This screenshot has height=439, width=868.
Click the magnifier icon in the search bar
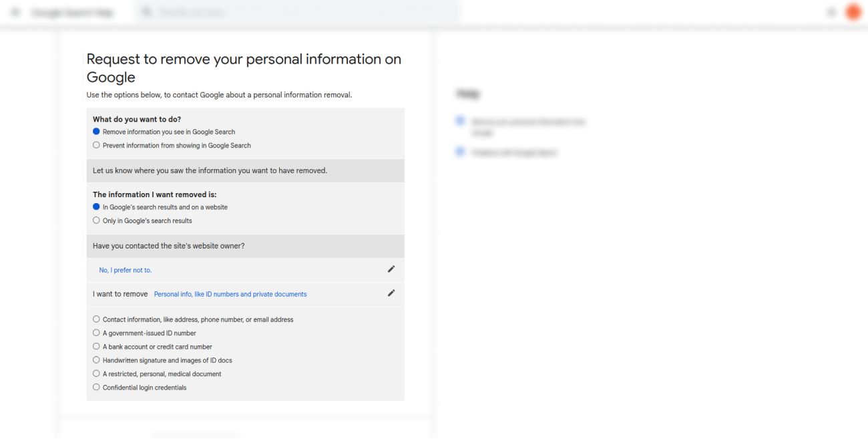[x=147, y=13]
